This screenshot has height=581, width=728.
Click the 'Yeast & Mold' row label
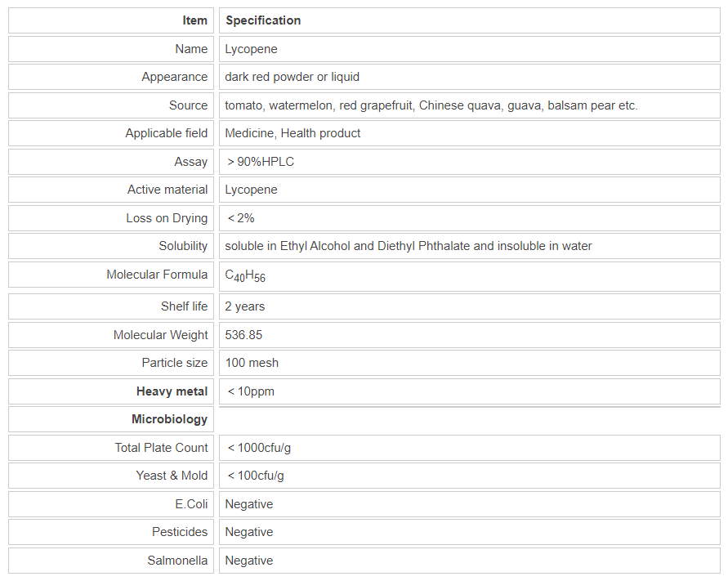[172, 476]
